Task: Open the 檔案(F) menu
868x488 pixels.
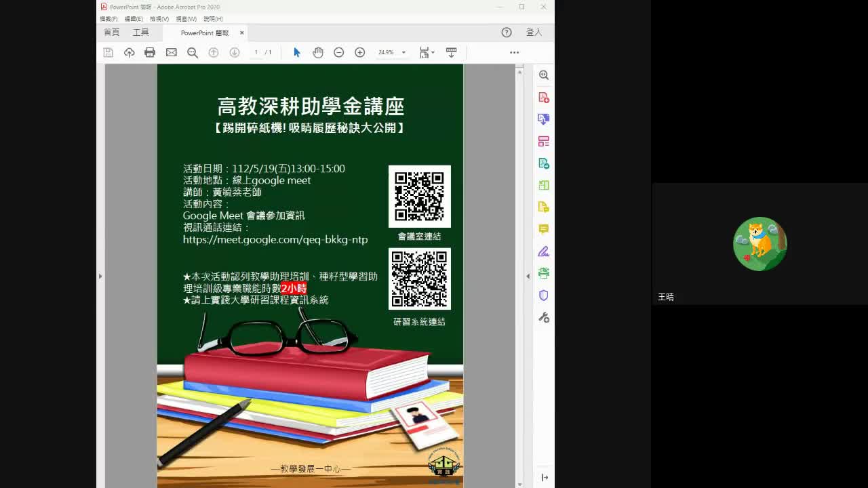Action: tap(108, 19)
